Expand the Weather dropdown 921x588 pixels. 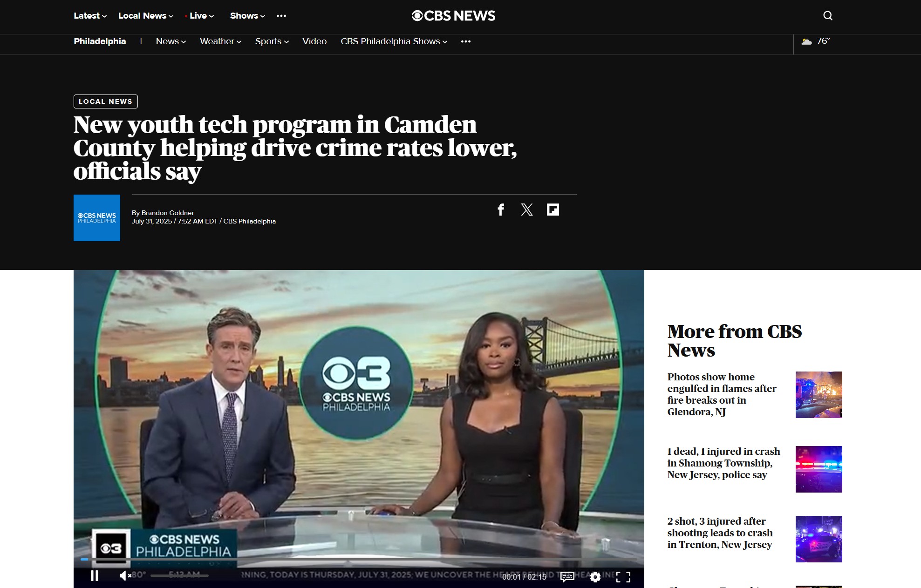(221, 41)
